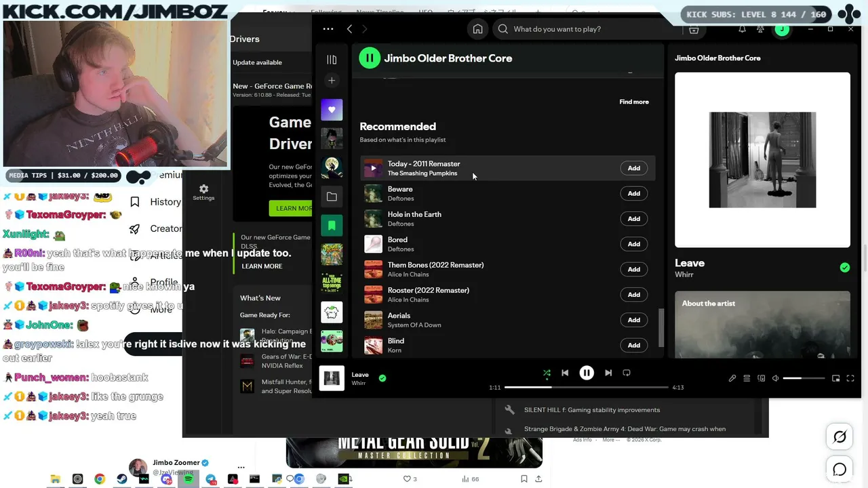This screenshot has height=488, width=868.
Task: Add Them Bones (2022 Remaster) to playlist
Action: click(634, 269)
